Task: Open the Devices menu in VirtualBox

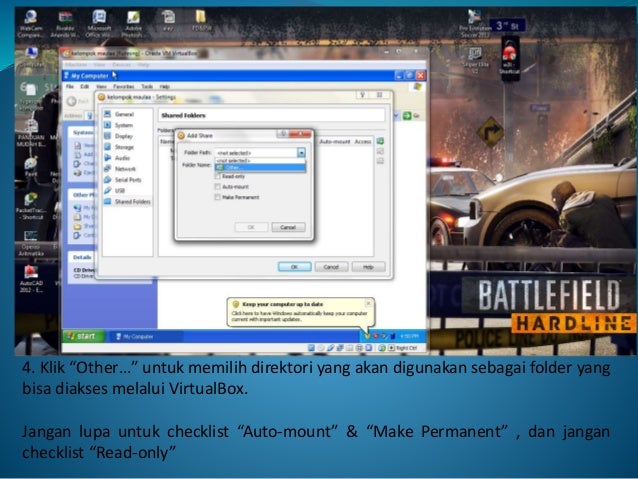Action: coord(122,65)
